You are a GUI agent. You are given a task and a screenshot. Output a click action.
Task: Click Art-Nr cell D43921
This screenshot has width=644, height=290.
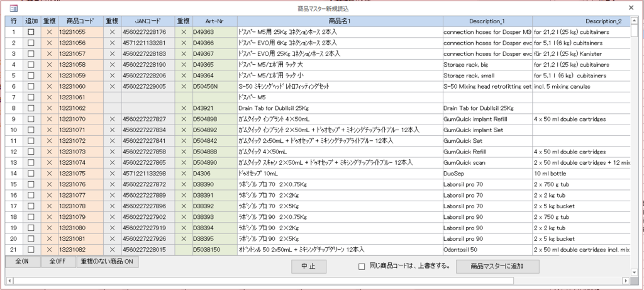(215, 108)
